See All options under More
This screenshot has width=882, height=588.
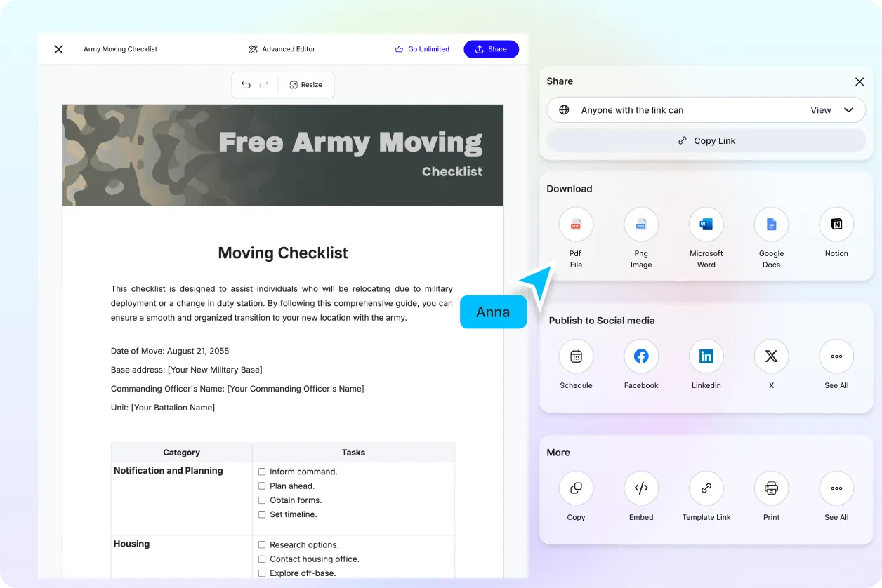pyautogui.click(x=836, y=488)
